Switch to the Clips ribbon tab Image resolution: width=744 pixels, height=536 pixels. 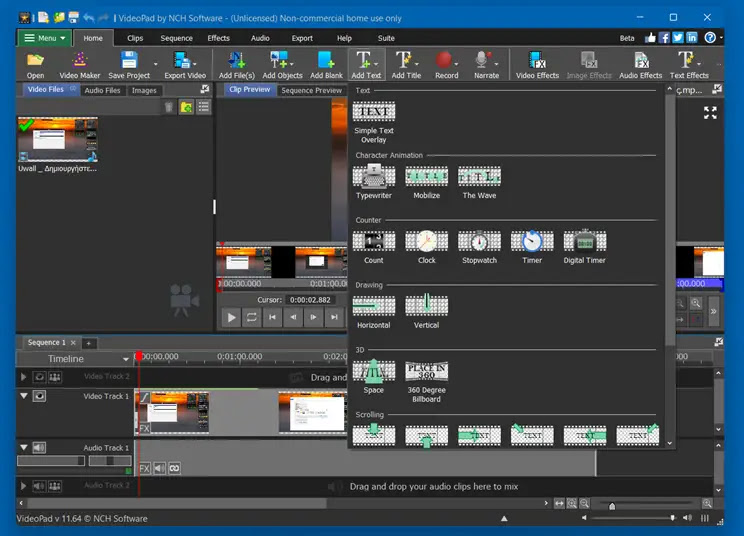[x=135, y=38]
